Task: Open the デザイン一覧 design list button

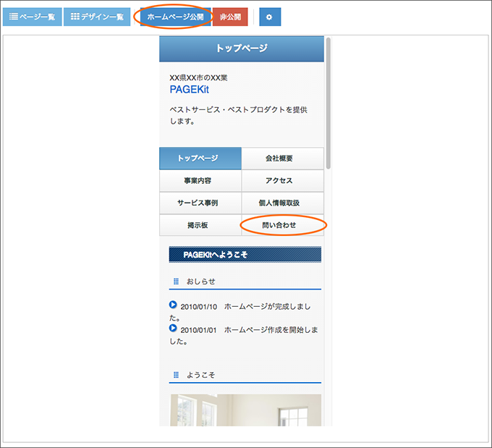Action: coord(97,17)
